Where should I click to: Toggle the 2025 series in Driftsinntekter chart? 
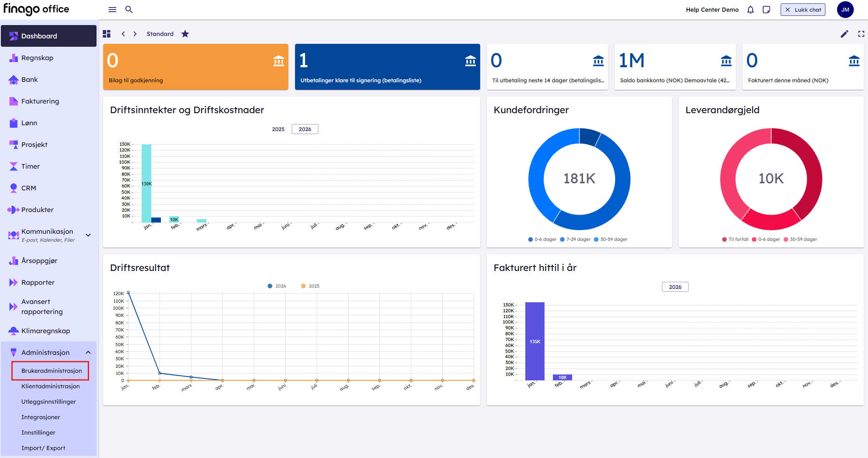click(278, 129)
